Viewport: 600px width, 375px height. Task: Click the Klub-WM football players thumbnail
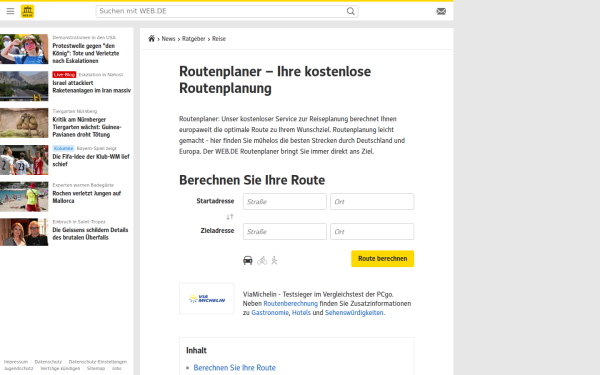click(24, 160)
